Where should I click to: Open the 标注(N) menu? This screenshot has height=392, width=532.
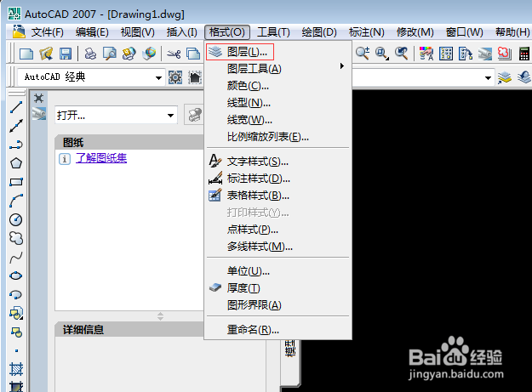366,32
